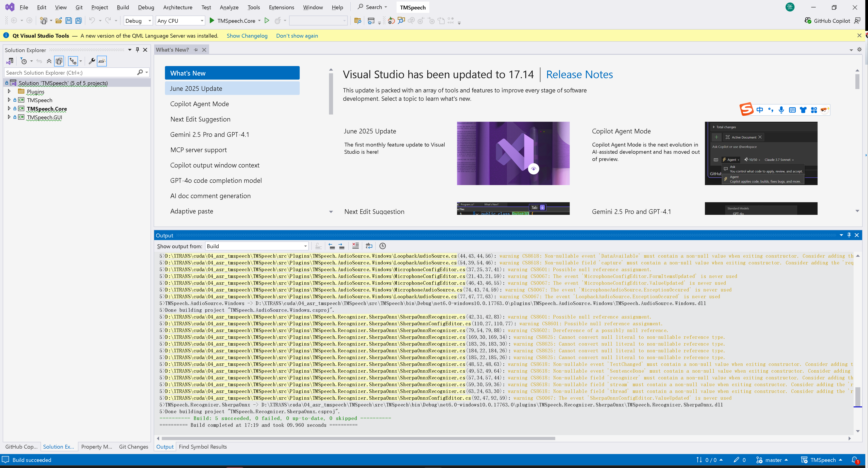Click the Save All toolbar icon
This screenshot has width=868, height=468.
pyautogui.click(x=78, y=21)
